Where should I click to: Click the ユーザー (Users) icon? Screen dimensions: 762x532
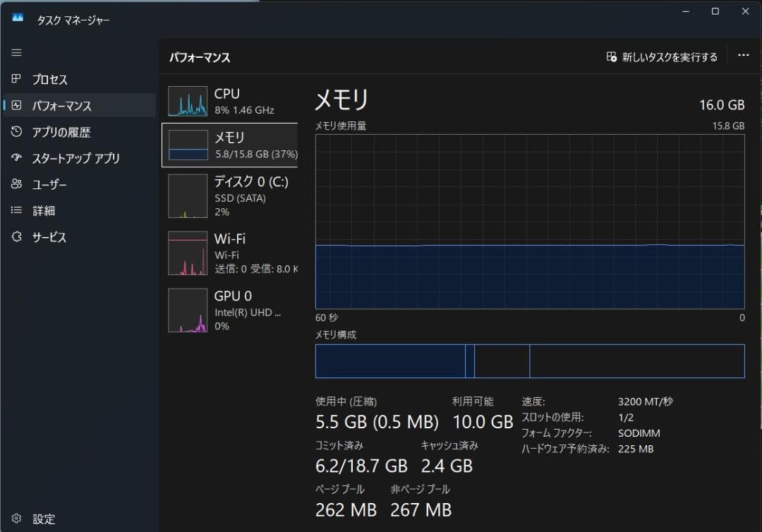(x=17, y=184)
